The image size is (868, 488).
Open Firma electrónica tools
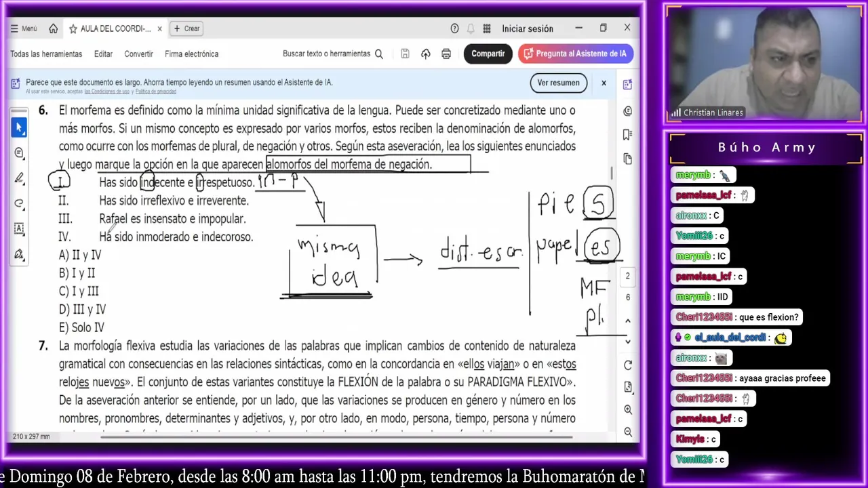tap(191, 54)
